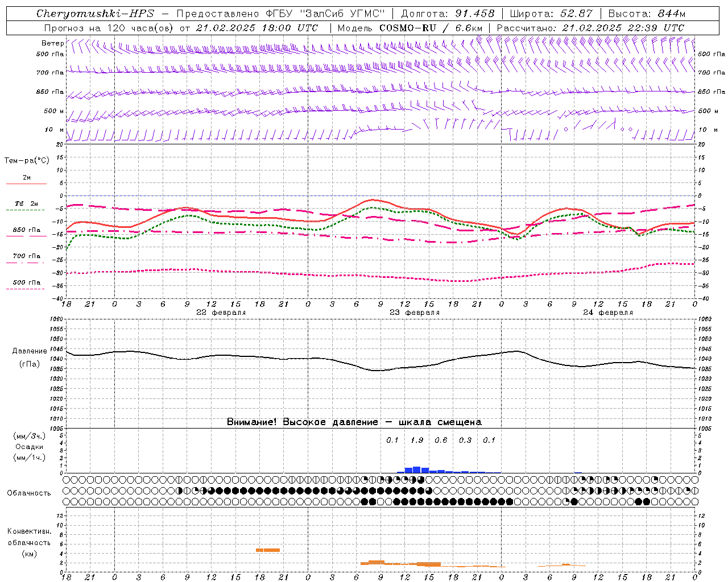
Task: Click the Конвективн. convective cloud label
Action: [x=29, y=531]
